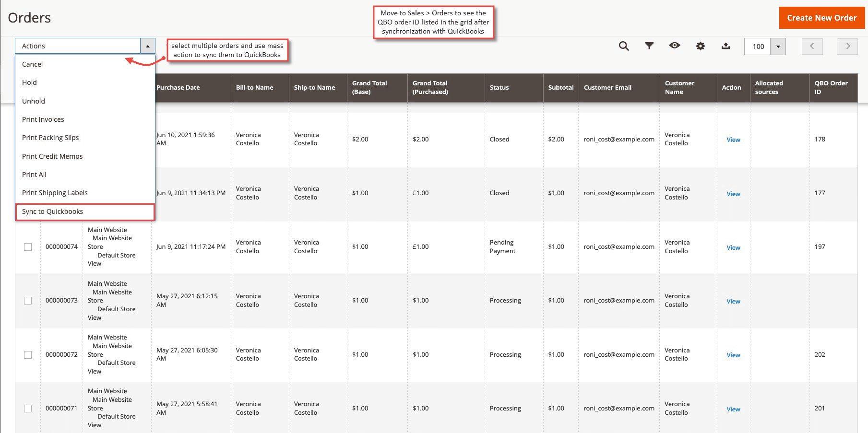Open View link for order 000000071
868x433 pixels.
pos(733,409)
